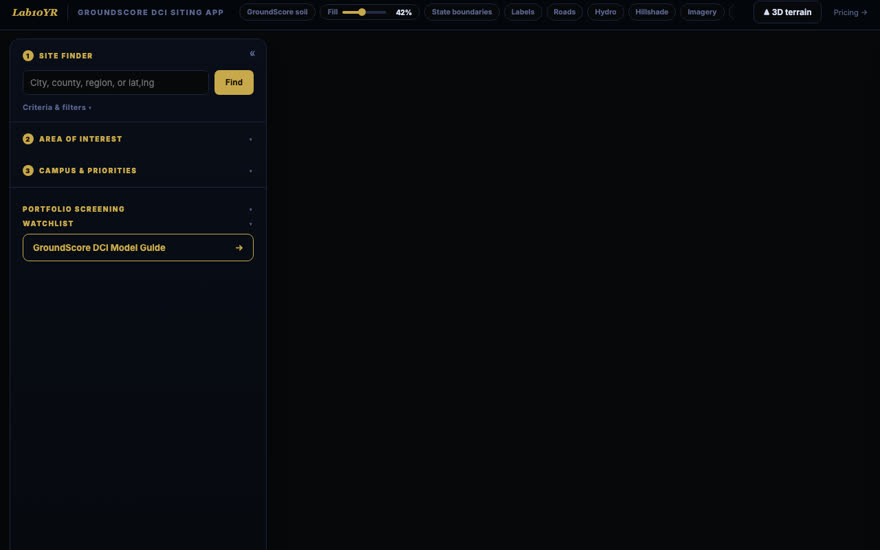Image resolution: width=880 pixels, height=550 pixels.
Task: Click the Find button
Action: pos(234,82)
